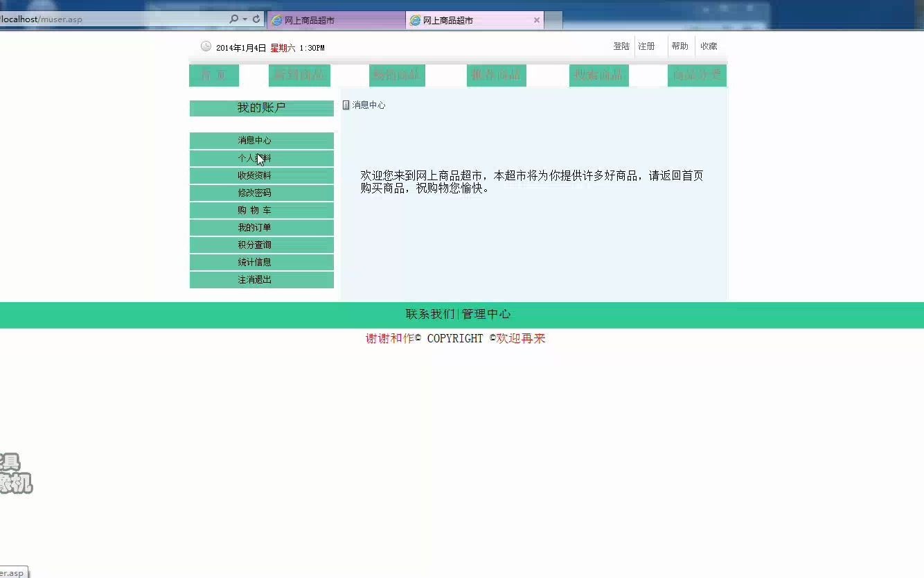
Task: Select 修改密码 in the account sidebar
Action: (262, 193)
